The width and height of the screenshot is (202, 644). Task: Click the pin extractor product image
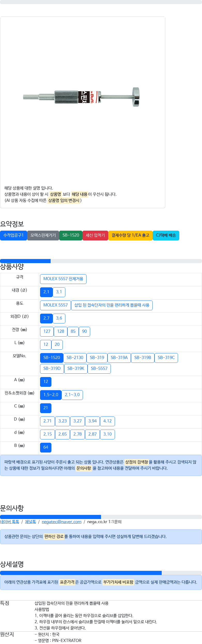[x=81, y=97]
